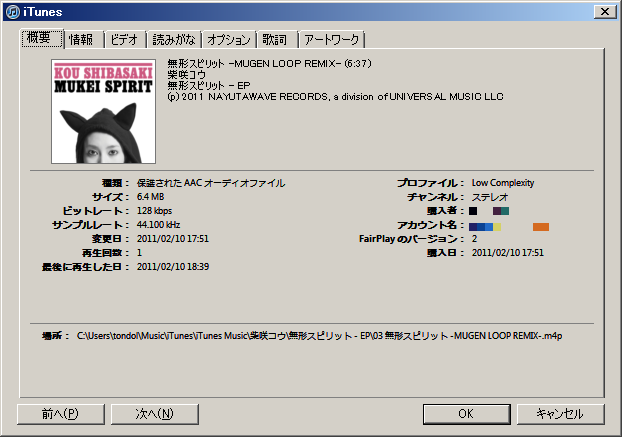Viewport: 622px width, 437px height.
Task: Close the iTunes dialog window
Action: [605, 12]
